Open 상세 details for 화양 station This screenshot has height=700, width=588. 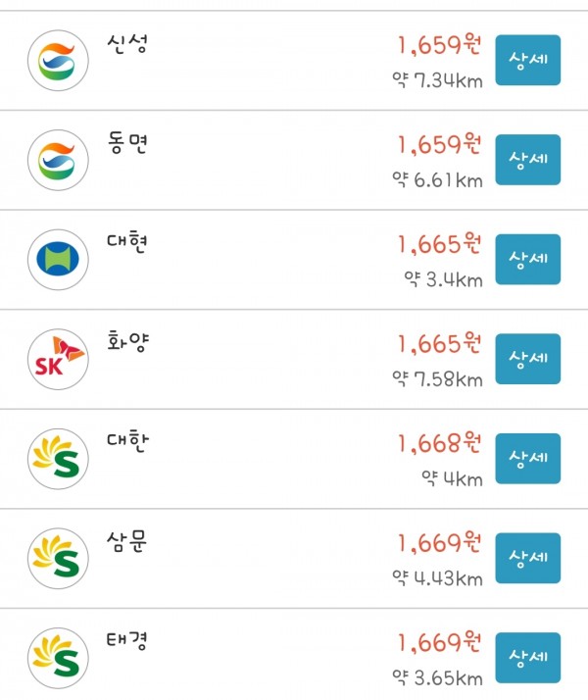pos(528,359)
